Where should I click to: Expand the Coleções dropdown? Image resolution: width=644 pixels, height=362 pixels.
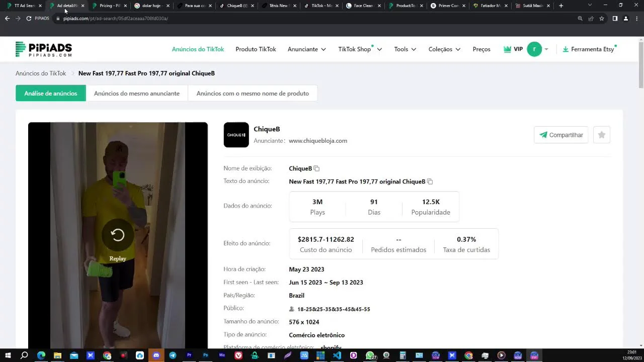pyautogui.click(x=444, y=49)
